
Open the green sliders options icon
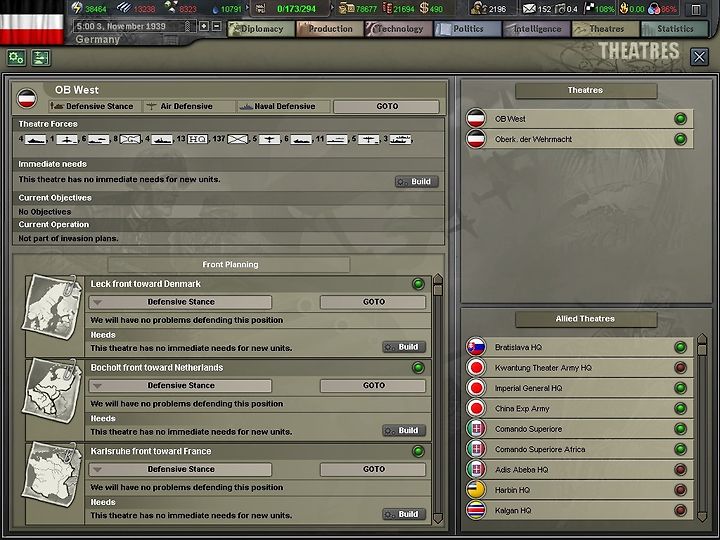coord(41,58)
